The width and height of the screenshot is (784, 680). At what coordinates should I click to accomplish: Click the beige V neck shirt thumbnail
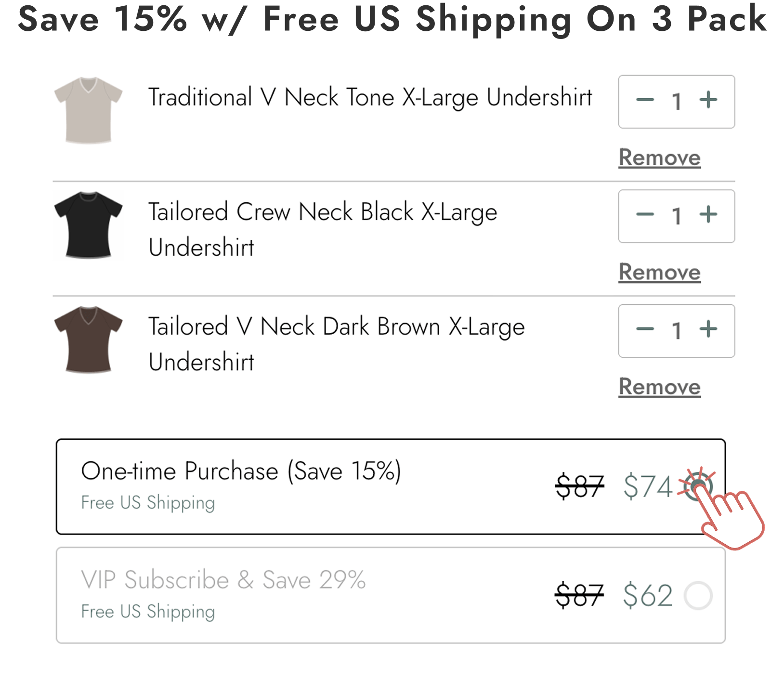pyautogui.click(x=89, y=108)
